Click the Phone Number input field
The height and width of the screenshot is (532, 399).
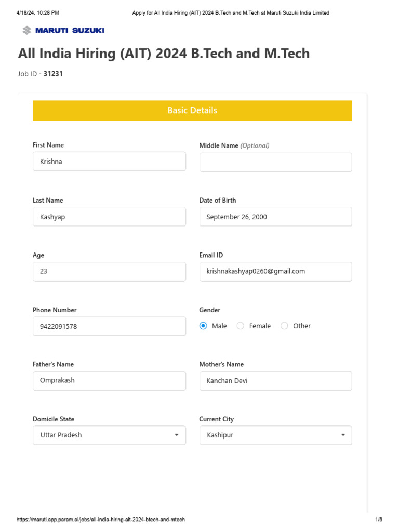point(109,326)
